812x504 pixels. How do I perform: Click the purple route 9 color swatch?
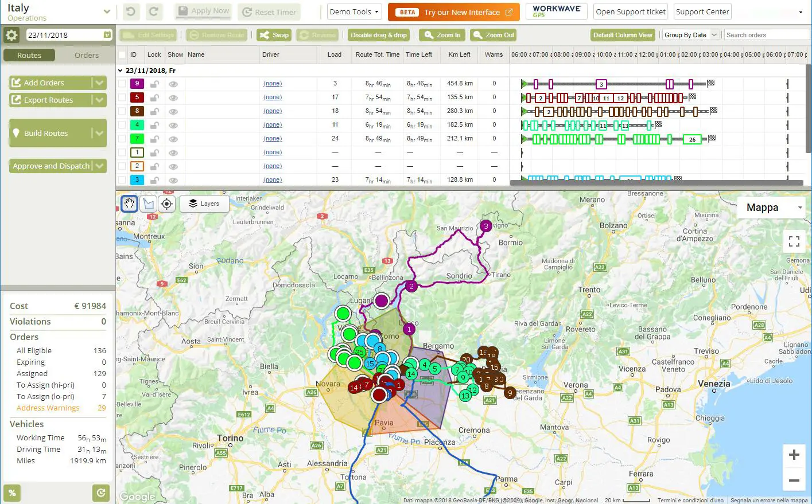tap(137, 84)
